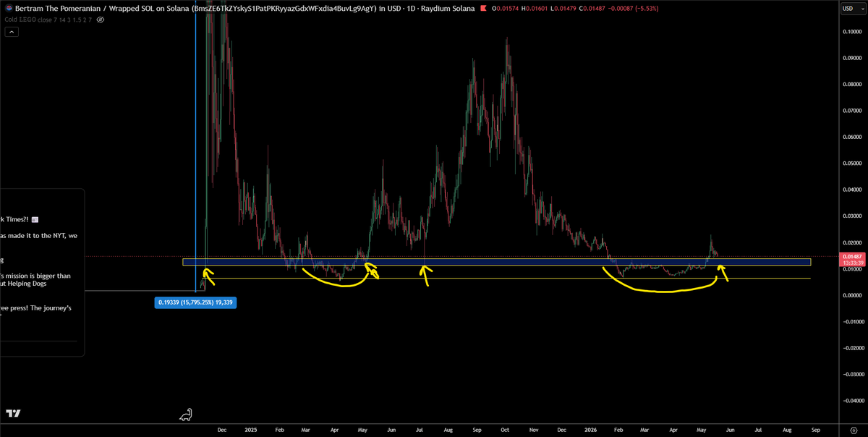Click the dinosaur icon above the time axis
The image size is (868, 437).
[x=187, y=415]
